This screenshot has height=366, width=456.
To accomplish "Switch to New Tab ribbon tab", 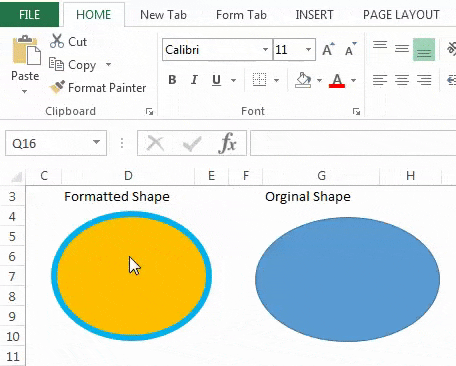I will (163, 15).
